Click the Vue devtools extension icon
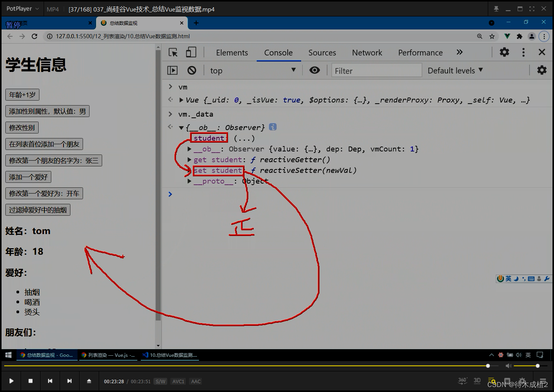554x392 pixels. [507, 36]
